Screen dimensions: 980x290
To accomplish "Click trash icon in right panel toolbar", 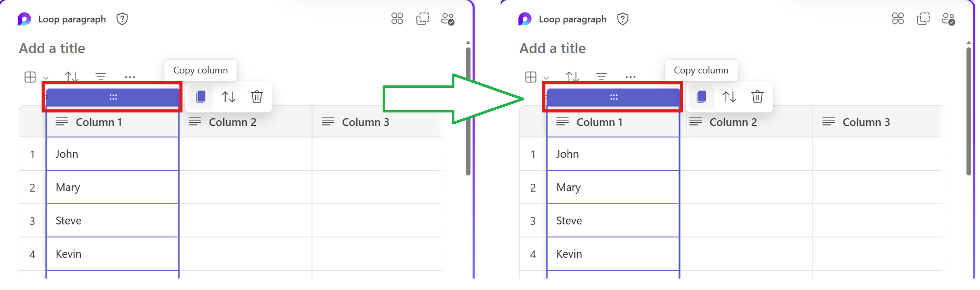I will pos(757,97).
